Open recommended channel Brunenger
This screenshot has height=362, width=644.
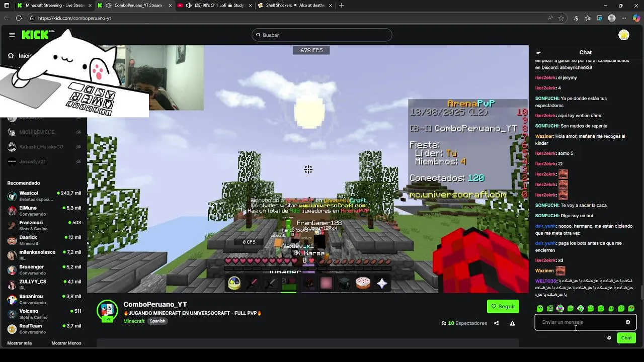pos(44,269)
